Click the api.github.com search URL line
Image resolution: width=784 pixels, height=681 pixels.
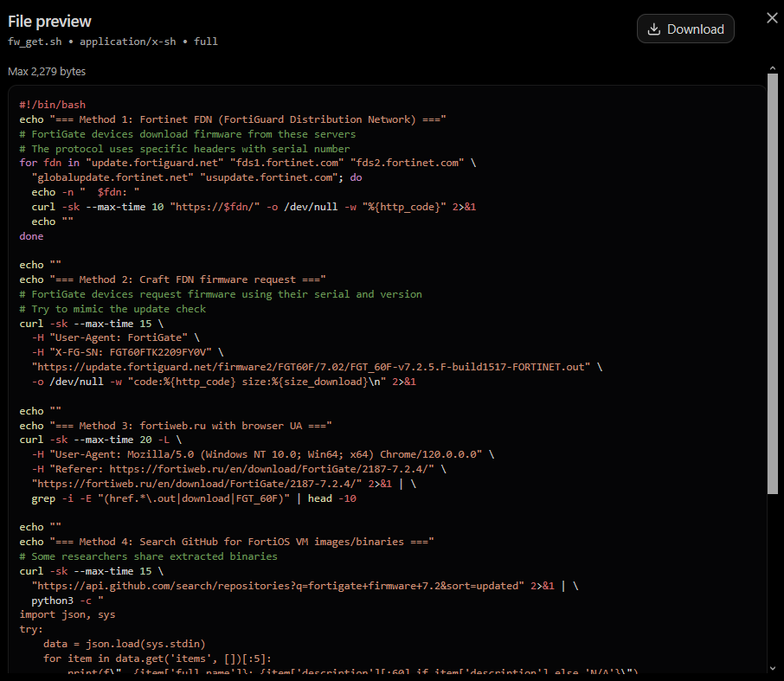305,586
